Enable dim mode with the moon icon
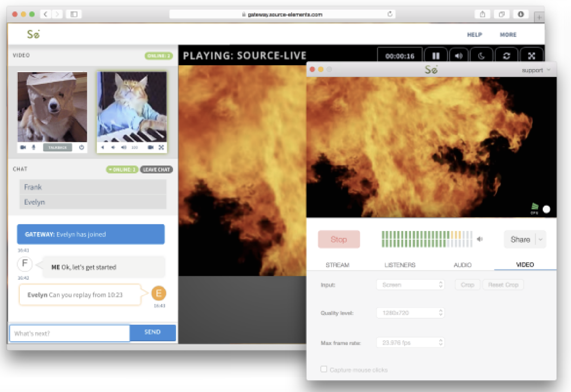 pyautogui.click(x=482, y=56)
